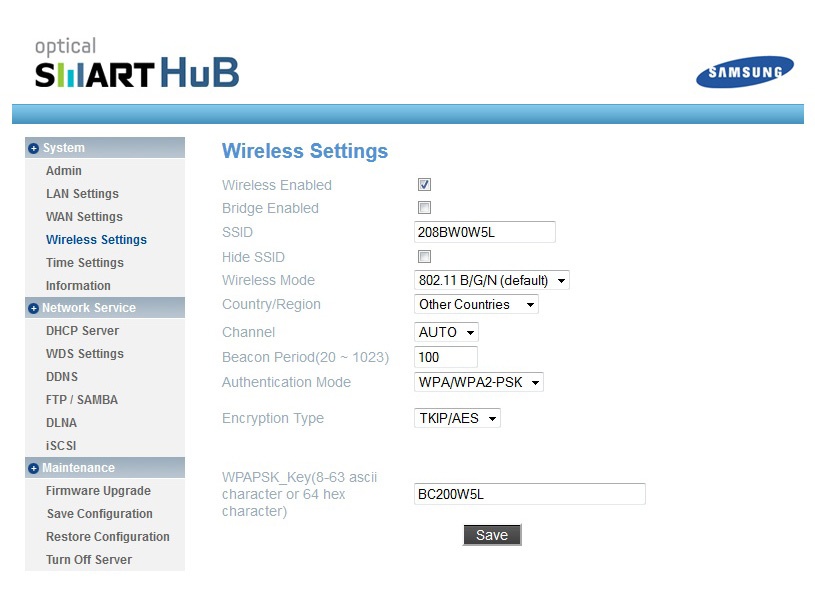Image resolution: width=815 pixels, height=600 pixels.
Task: Open Firmware Upgrade
Action: tap(98, 491)
